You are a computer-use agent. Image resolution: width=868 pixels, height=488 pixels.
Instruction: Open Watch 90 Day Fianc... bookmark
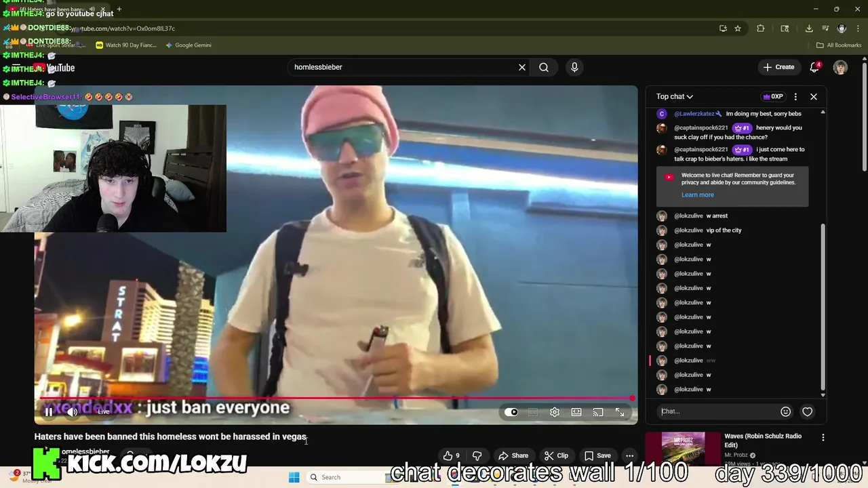coord(126,45)
